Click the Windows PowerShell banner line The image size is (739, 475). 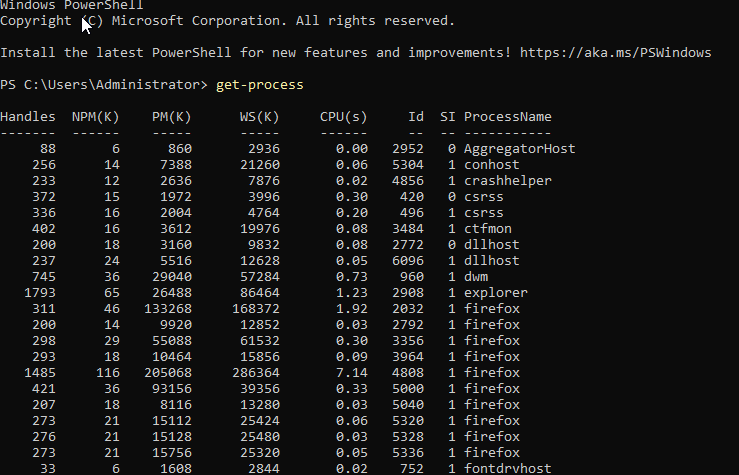(x=72, y=5)
